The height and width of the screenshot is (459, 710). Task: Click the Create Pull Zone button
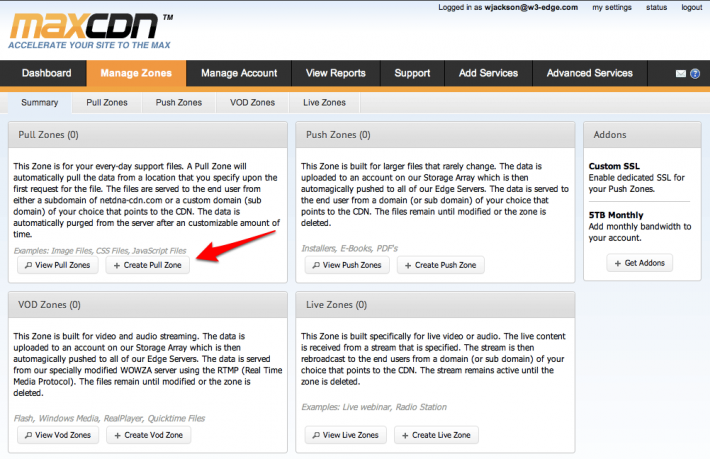[148, 265]
